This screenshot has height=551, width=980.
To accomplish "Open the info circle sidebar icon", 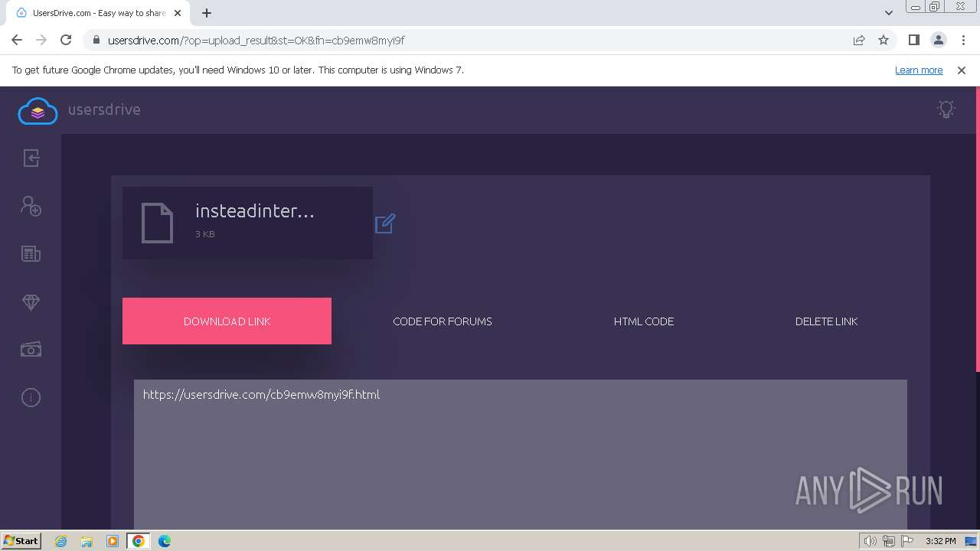I will click(31, 397).
